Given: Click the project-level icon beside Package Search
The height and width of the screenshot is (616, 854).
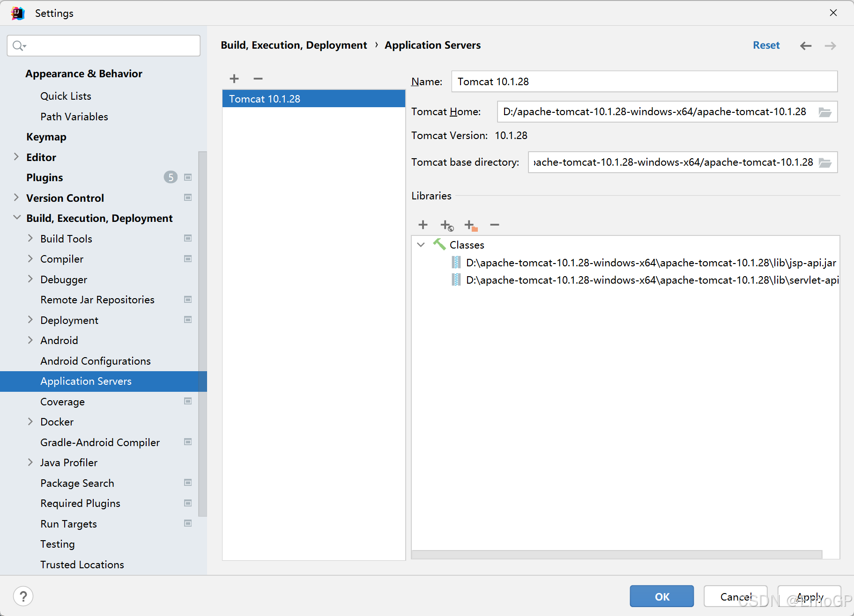Looking at the screenshot, I should [x=188, y=483].
